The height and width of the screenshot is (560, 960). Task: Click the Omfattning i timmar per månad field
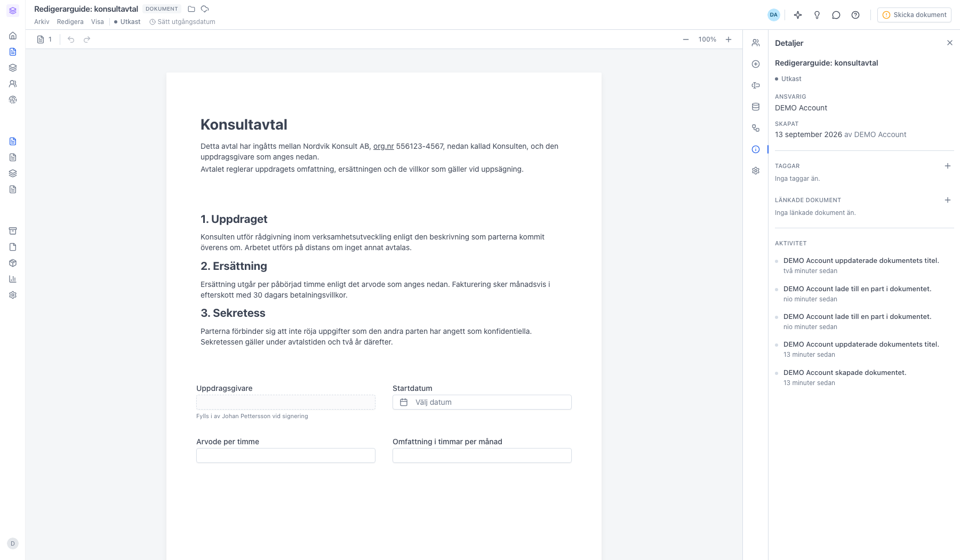482,455
